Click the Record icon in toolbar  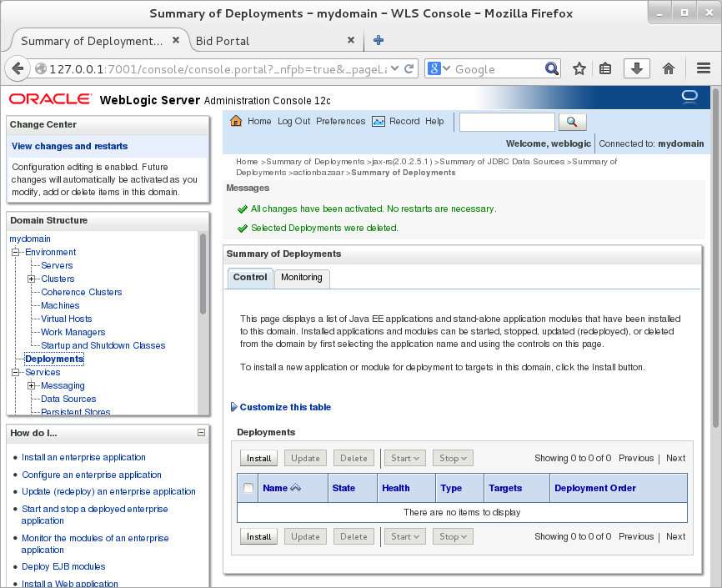coord(379,121)
